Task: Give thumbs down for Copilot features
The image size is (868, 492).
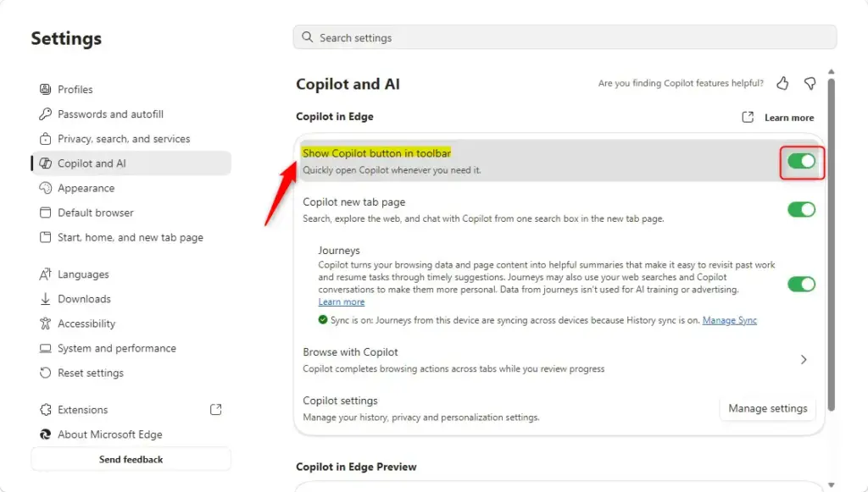Action: [810, 84]
